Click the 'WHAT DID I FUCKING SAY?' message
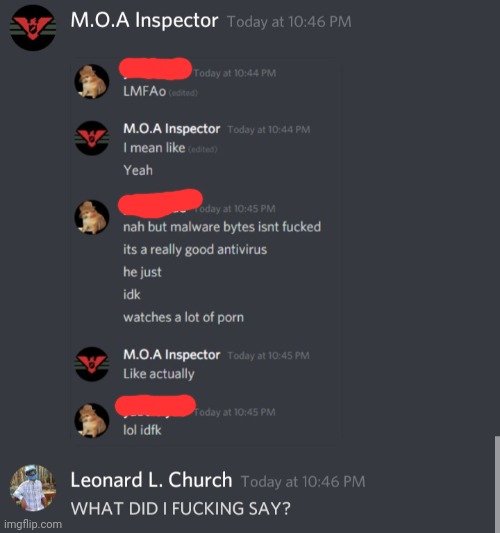This screenshot has width=500, height=533. (181, 509)
